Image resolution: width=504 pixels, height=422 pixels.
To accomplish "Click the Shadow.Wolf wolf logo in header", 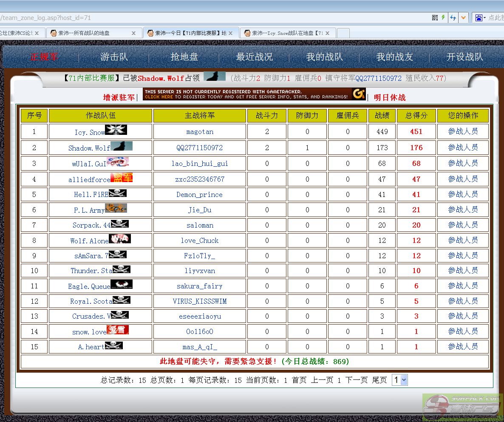I will (x=214, y=77).
